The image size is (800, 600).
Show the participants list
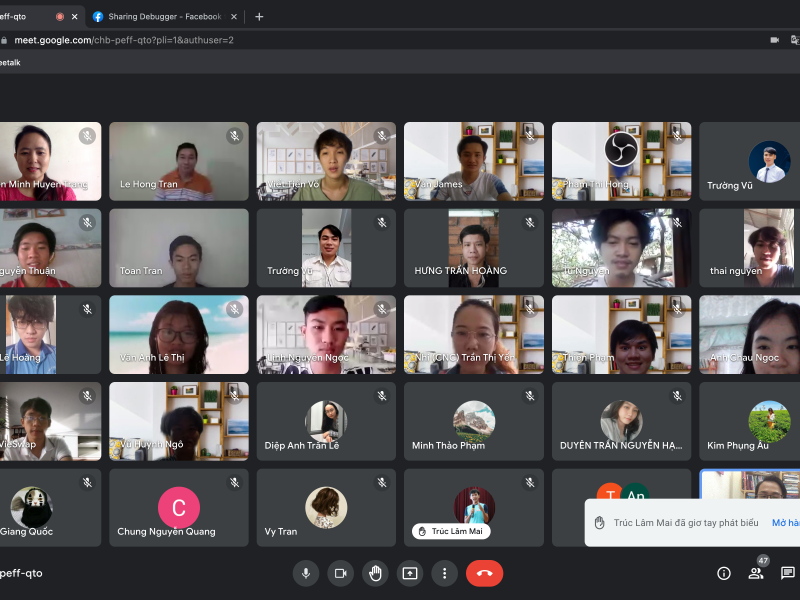(x=756, y=573)
